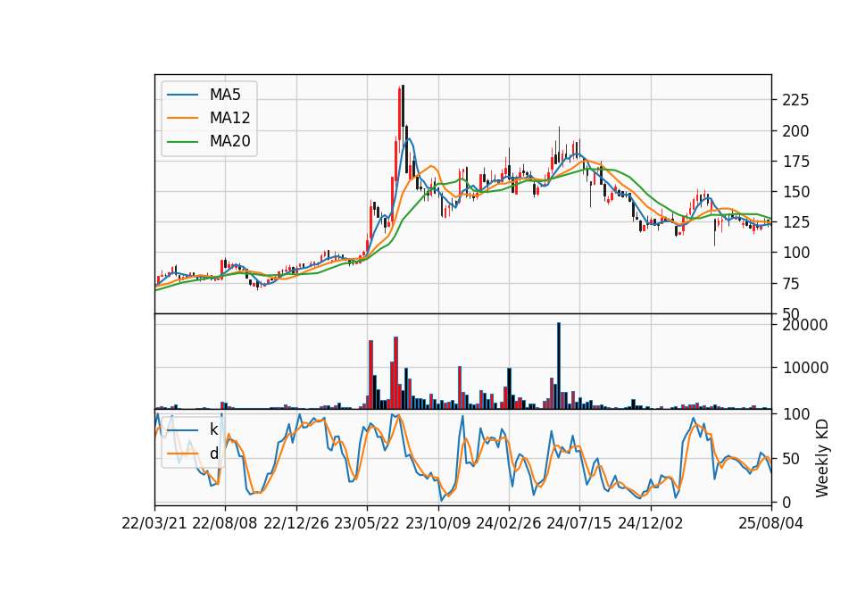Click the blue MA5 legend line sample

182,95
